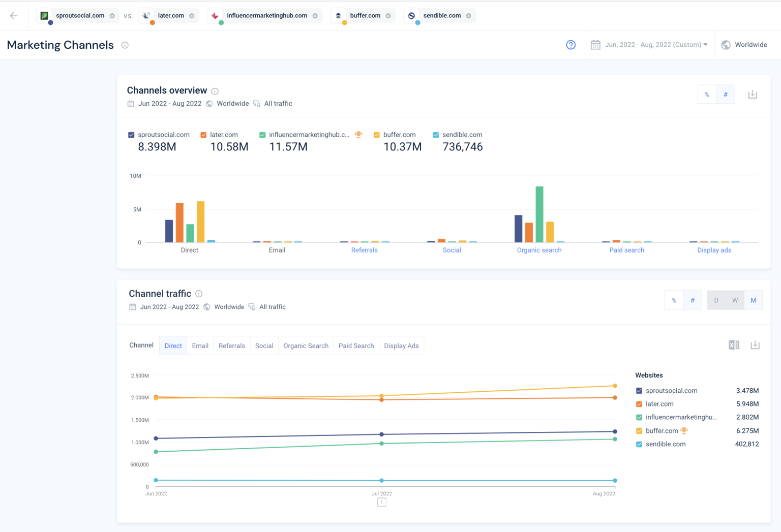Select the Social channel tab
The width and height of the screenshot is (781, 532).
[x=264, y=346]
